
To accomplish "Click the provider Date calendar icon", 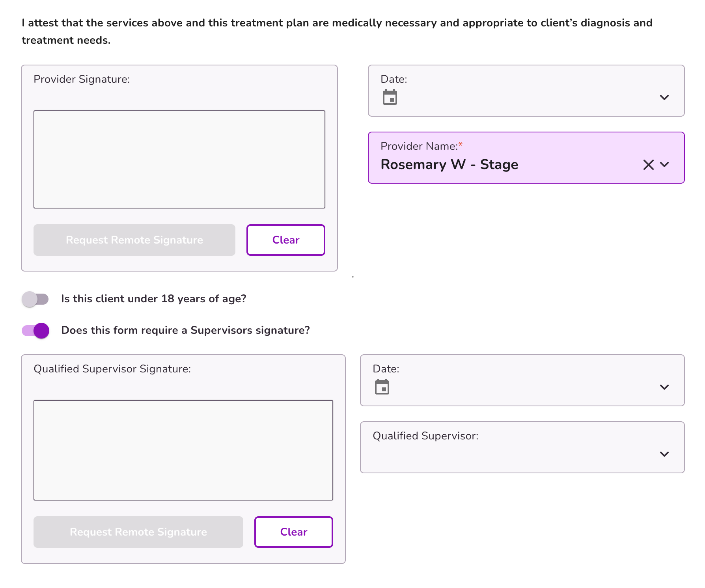I will point(390,97).
